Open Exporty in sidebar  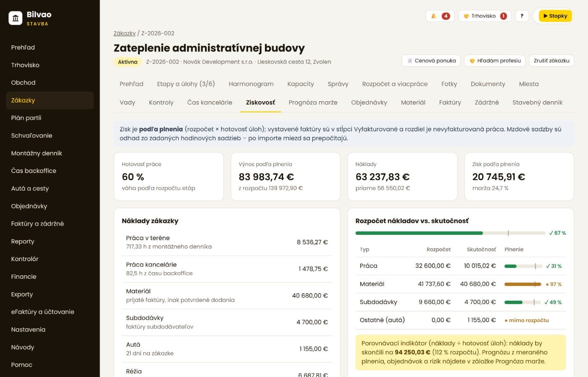(50, 294)
